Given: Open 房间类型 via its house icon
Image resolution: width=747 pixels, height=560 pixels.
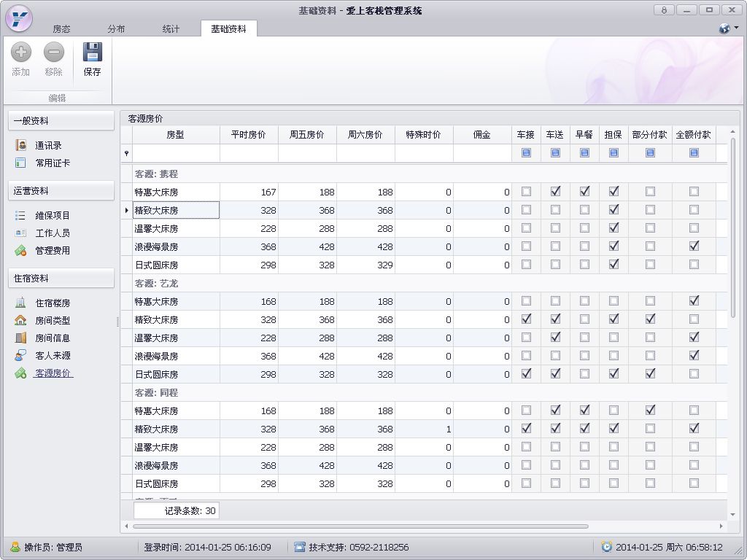Looking at the screenshot, I should coord(20,321).
